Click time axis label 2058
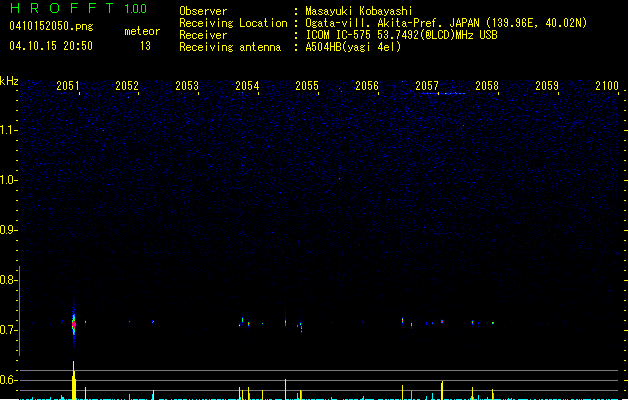Screen dimensions: 629x400 (x=487, y=86)
